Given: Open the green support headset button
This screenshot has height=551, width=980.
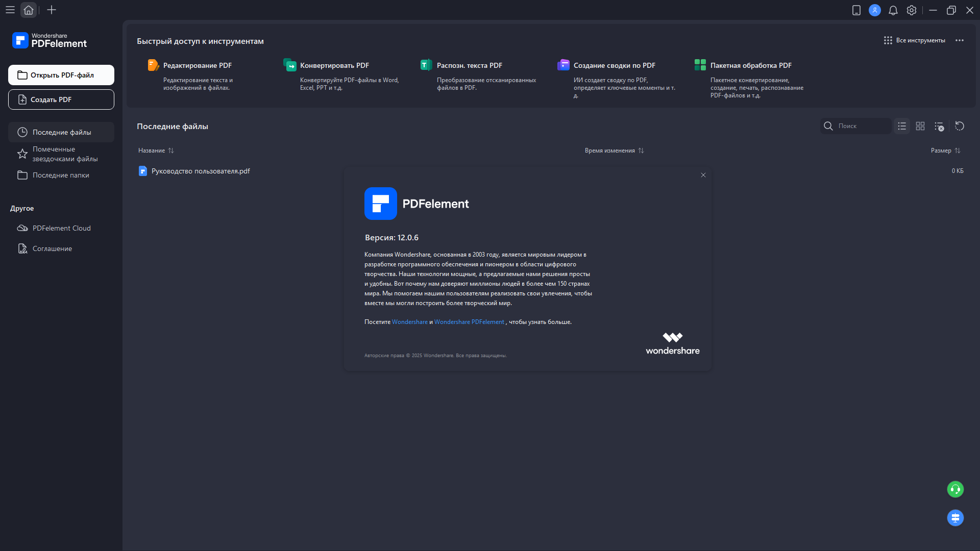Looking at the screenshot, I should [955, 489].
